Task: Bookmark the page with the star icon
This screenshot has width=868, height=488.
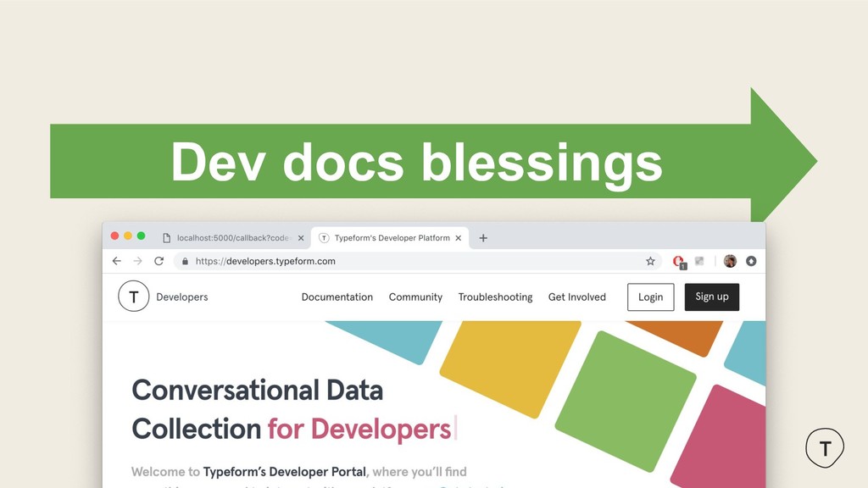Action: 650,261
